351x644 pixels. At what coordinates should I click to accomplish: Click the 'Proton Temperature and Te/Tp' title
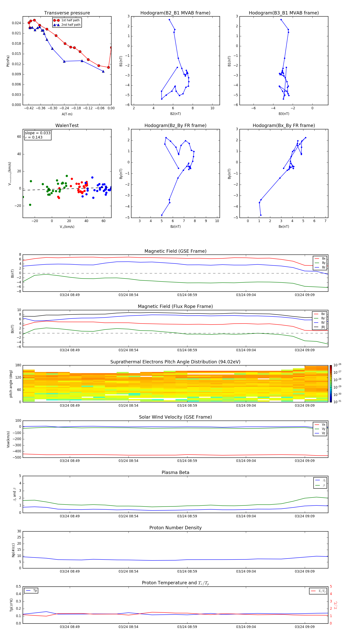(175, 583)
